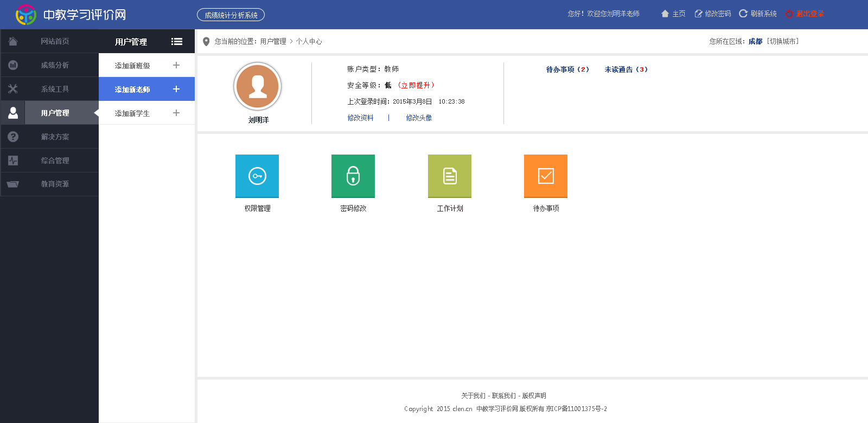The height and width of the screenshot is (423, 868).
Task: Click the 工作计划 label under tile
Action: point(450,208)
